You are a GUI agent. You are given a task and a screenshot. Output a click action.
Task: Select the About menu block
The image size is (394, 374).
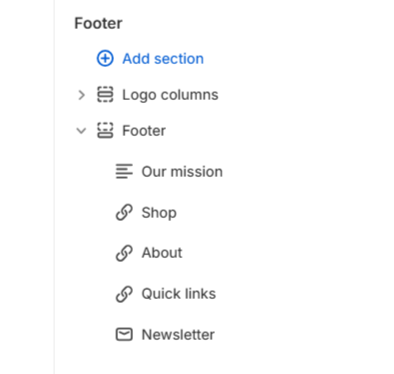(162, 253)
